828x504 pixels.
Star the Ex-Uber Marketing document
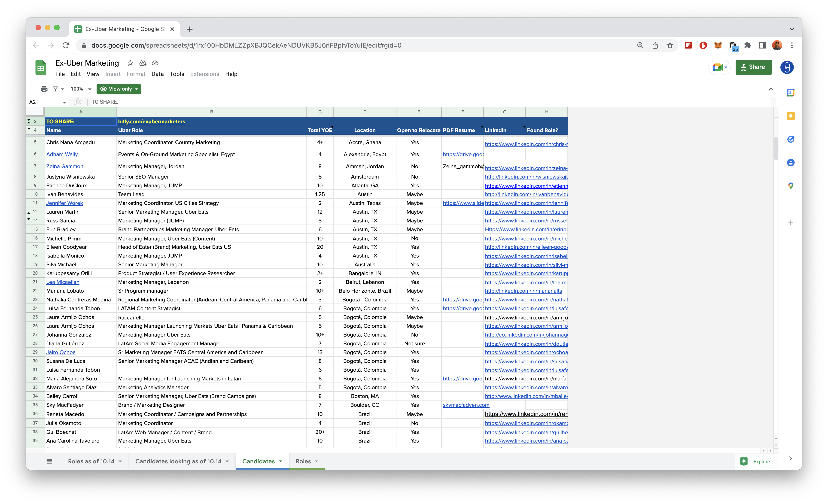point(130,63)
